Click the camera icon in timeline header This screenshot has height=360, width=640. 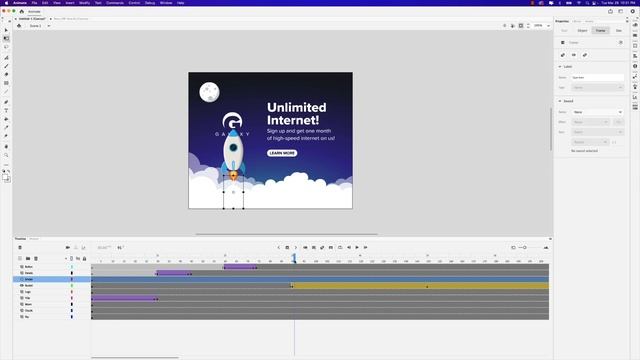pos(68,247)
